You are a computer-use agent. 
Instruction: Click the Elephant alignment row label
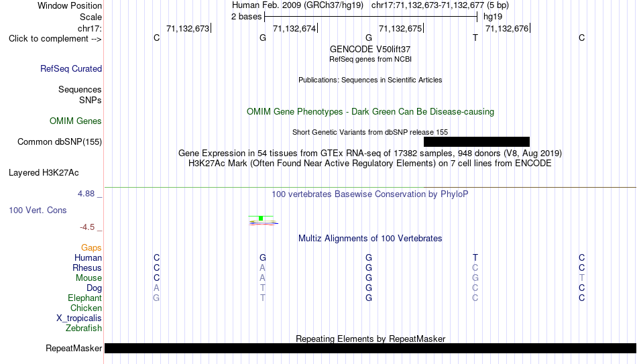click(84, 298)
